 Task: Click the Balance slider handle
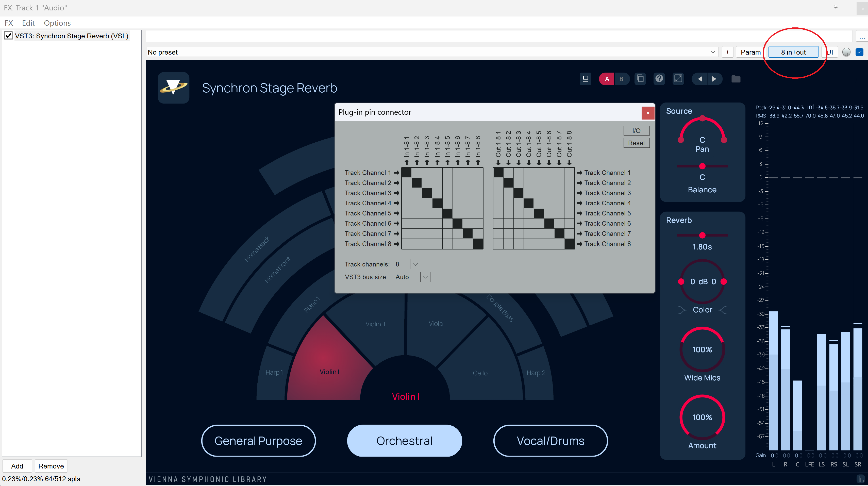coord(702,166)
